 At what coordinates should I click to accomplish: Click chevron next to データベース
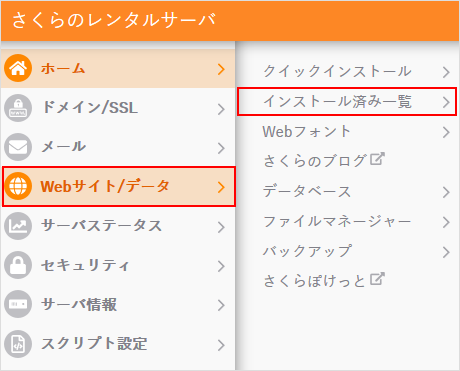[x=446, y=192]
